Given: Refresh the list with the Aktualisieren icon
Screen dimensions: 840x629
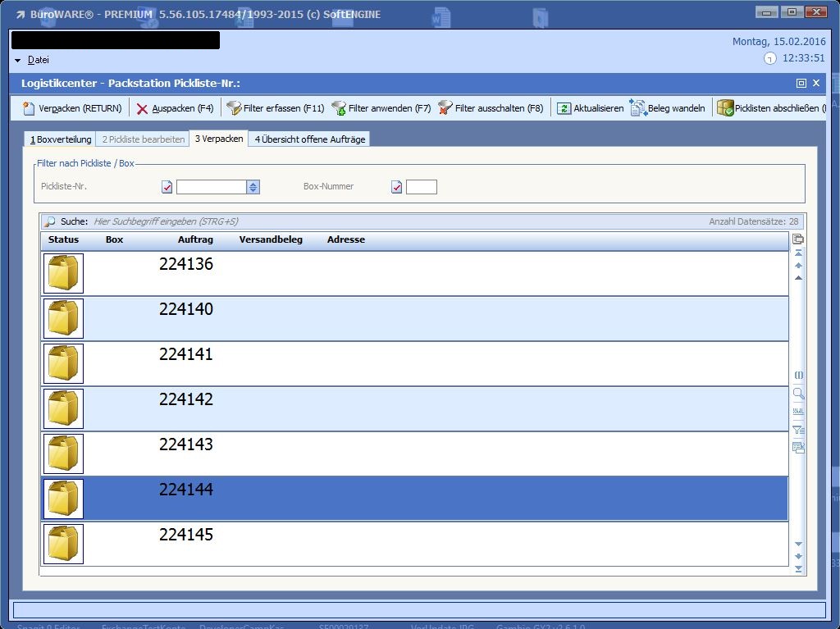Looking at the screenshot, I should pyautogui.click(x=564, y=108).
